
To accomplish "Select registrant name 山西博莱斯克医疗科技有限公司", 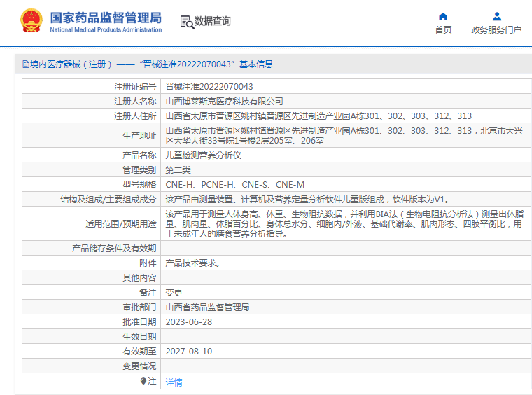I will tap(224, 101).
